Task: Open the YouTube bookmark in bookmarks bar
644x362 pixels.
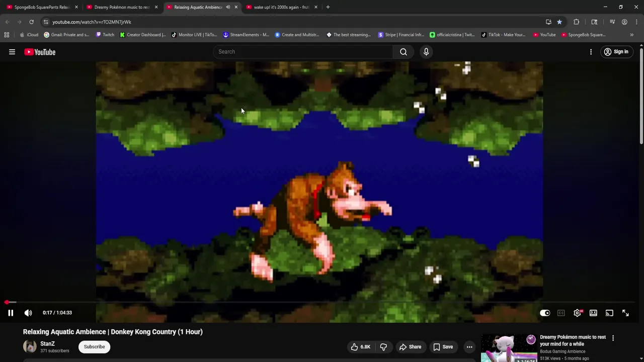Action: [x=544, y=35]
